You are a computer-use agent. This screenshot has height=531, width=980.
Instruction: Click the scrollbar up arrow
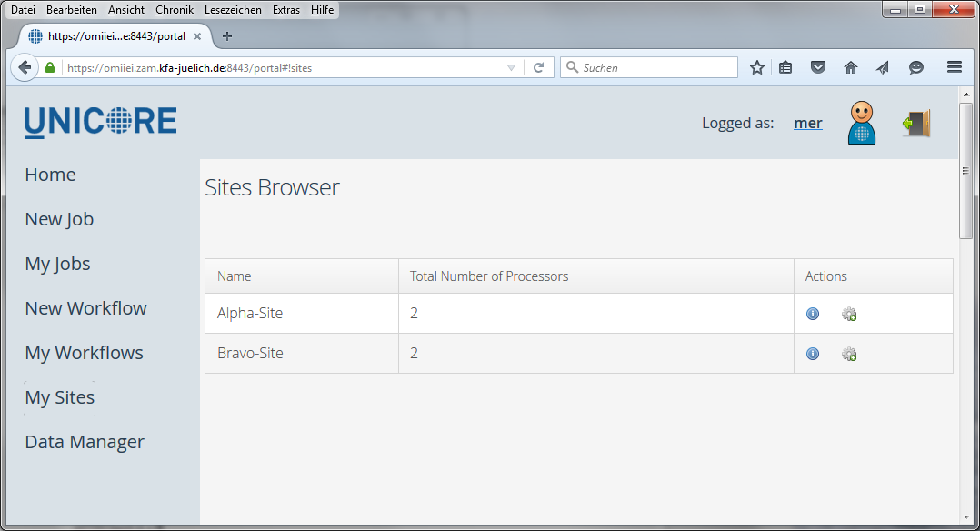[x=965, y=95]
